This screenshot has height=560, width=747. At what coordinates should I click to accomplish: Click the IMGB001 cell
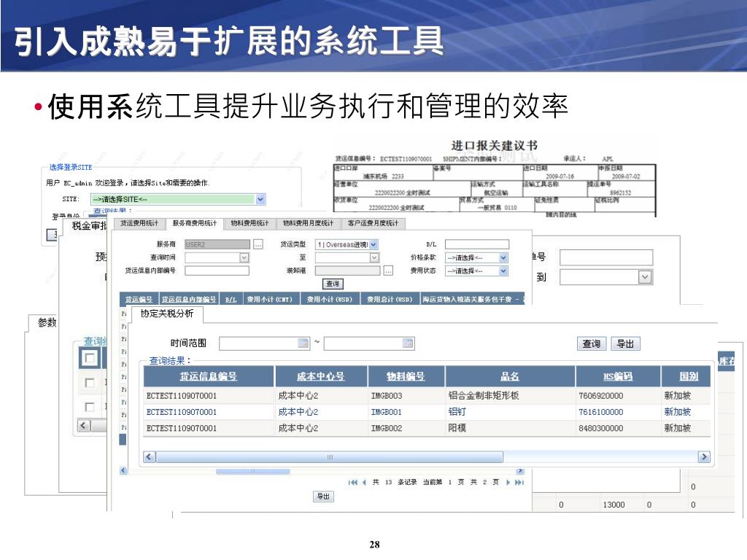(387, 412)
